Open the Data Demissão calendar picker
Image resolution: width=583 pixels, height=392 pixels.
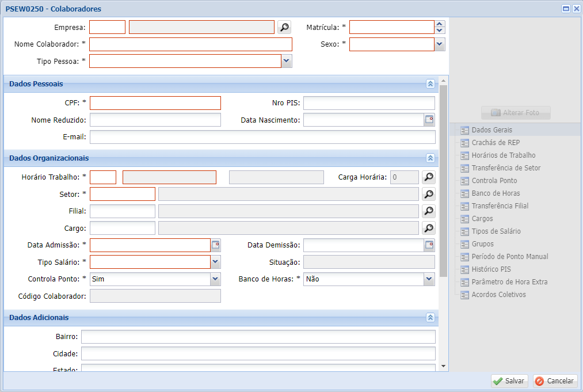tap(429, 245)
